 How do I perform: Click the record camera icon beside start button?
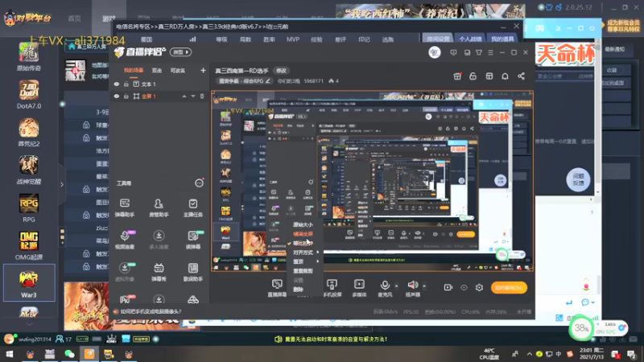point(448,287)
